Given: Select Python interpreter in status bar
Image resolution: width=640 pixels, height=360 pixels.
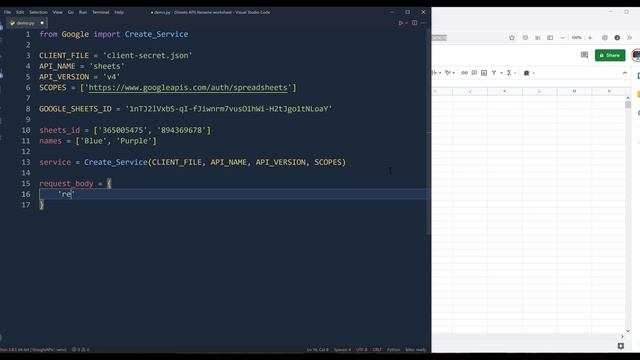Looking at the screenshot, I should point(33,350).
